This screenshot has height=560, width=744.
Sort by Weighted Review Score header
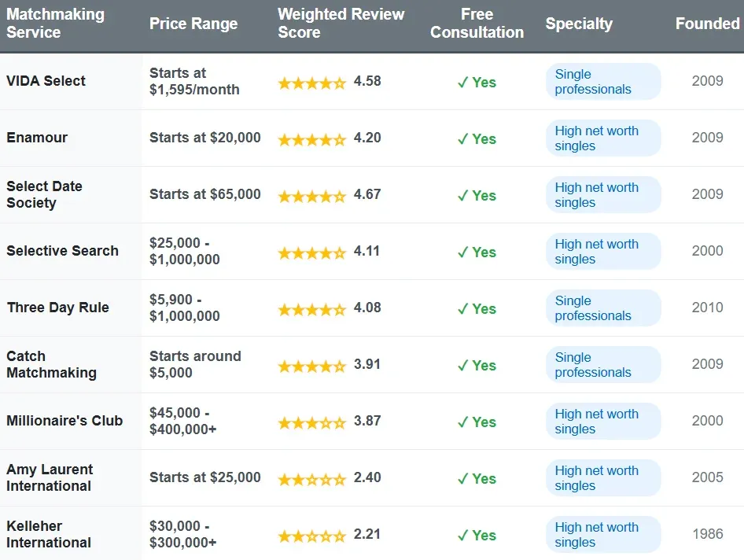click(x=341, y=24)
